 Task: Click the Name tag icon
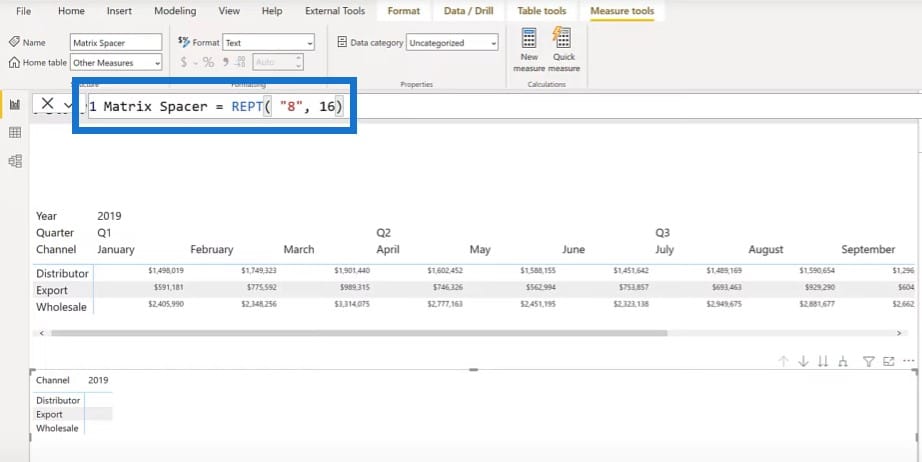tap(14, 42)
